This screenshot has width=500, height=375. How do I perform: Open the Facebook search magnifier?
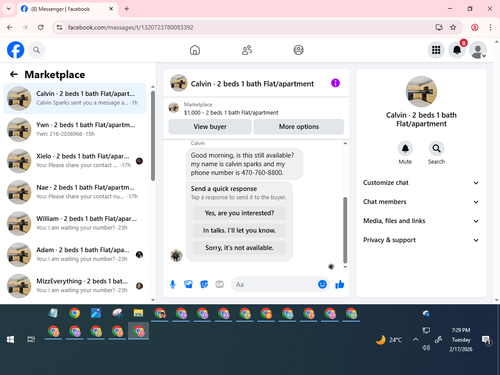click(x=36, y=50)
